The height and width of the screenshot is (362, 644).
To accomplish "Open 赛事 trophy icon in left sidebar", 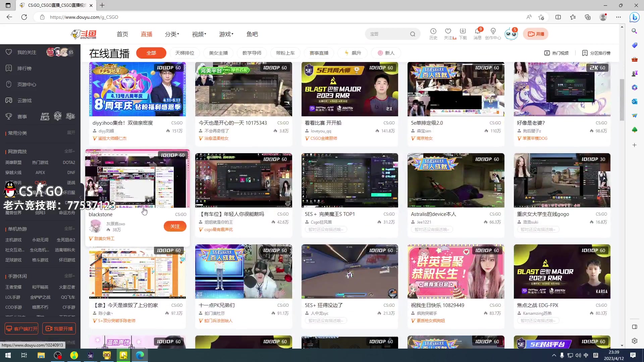I will point(9,116).
